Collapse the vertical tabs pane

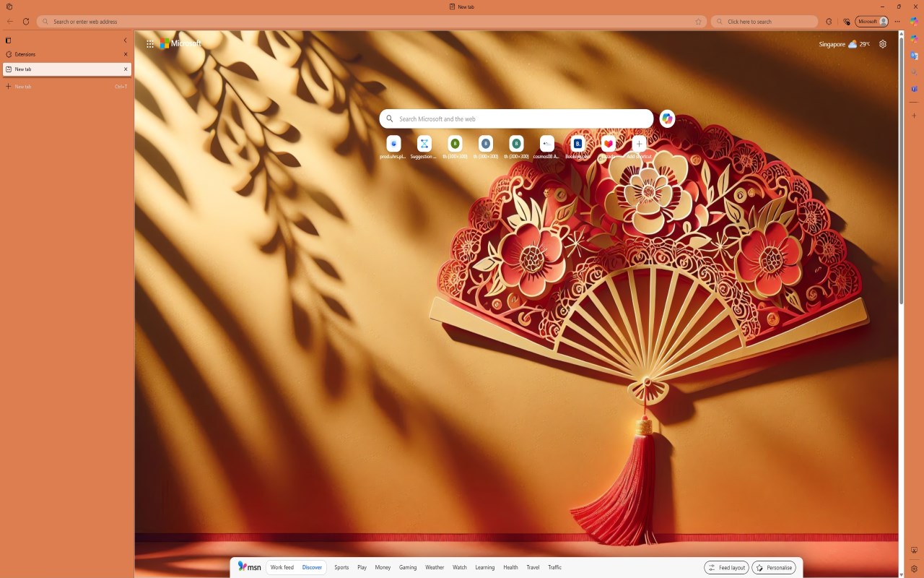[x=125, y=40]
